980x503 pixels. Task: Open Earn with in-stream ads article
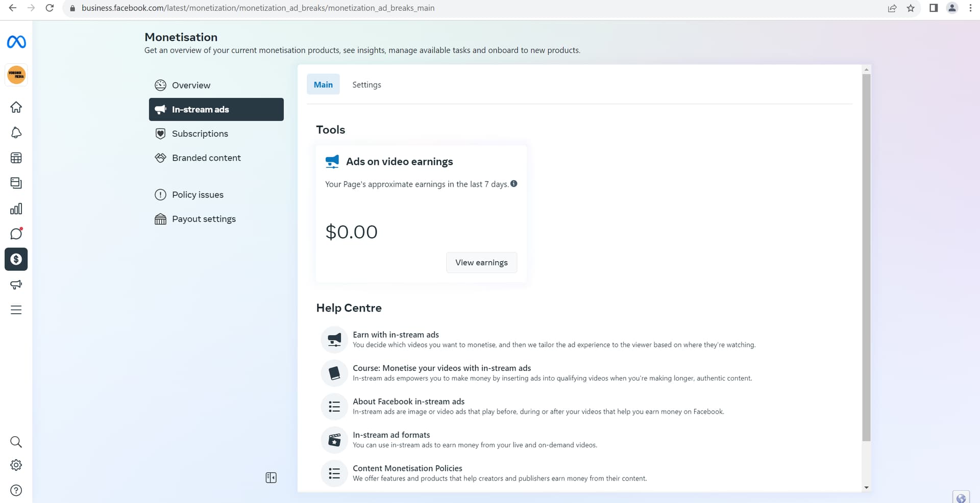click(396, 335)
